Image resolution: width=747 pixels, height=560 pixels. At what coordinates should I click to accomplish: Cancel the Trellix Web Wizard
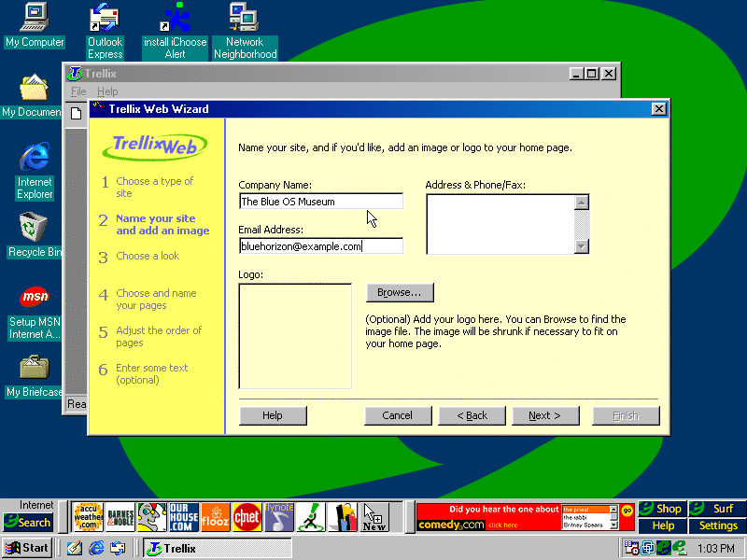coord(398,415)
